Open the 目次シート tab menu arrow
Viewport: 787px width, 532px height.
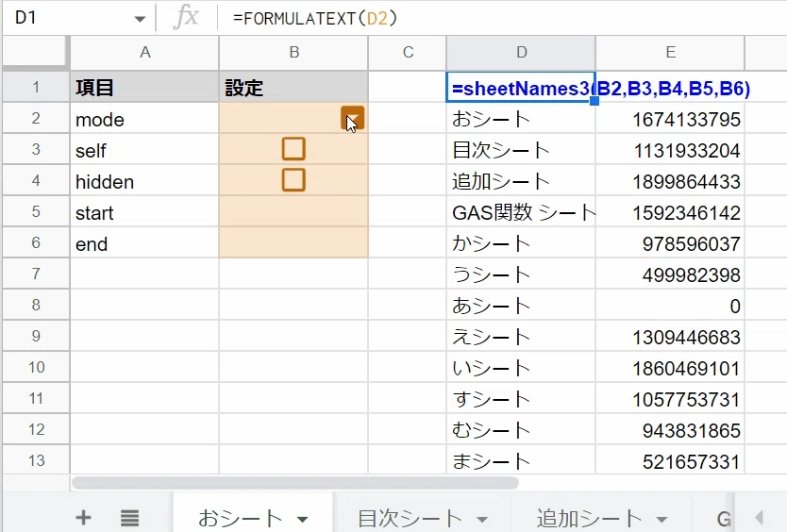(x=482, y=520)
